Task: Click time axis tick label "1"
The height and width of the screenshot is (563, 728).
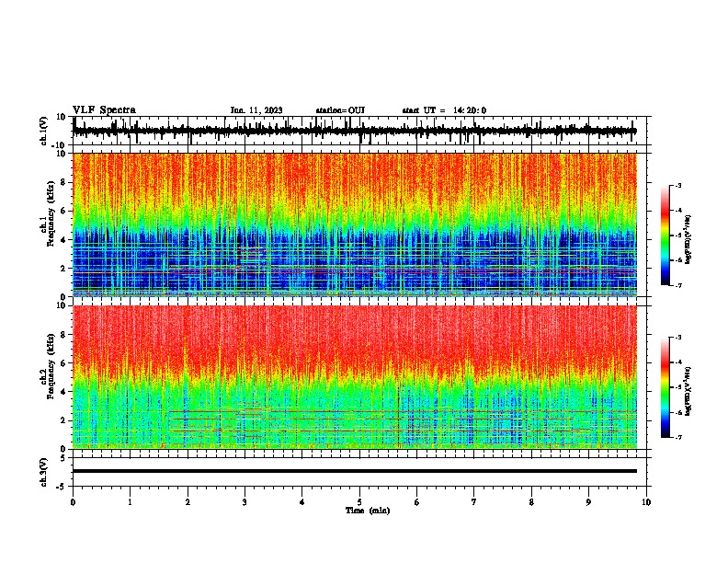Action: tap(130, 502)
